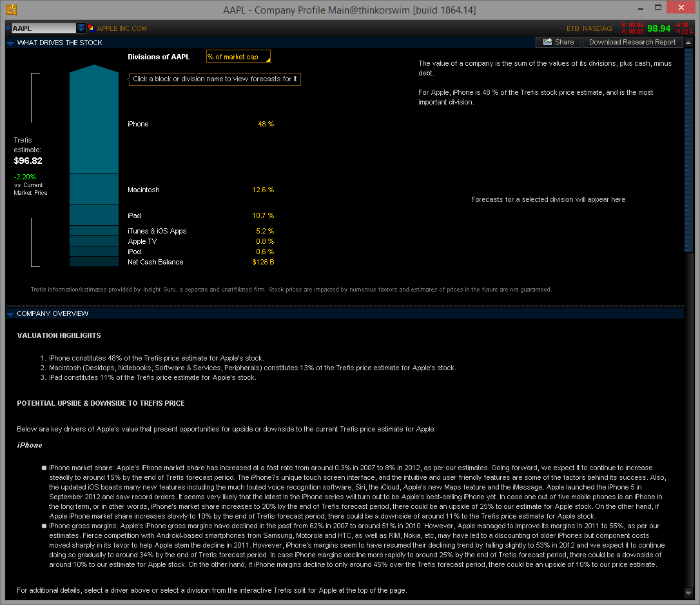The width and height of the screenshot is (700, 605).
Task: Click the blue link dot left of AAPL symbol
Action: 8,28
